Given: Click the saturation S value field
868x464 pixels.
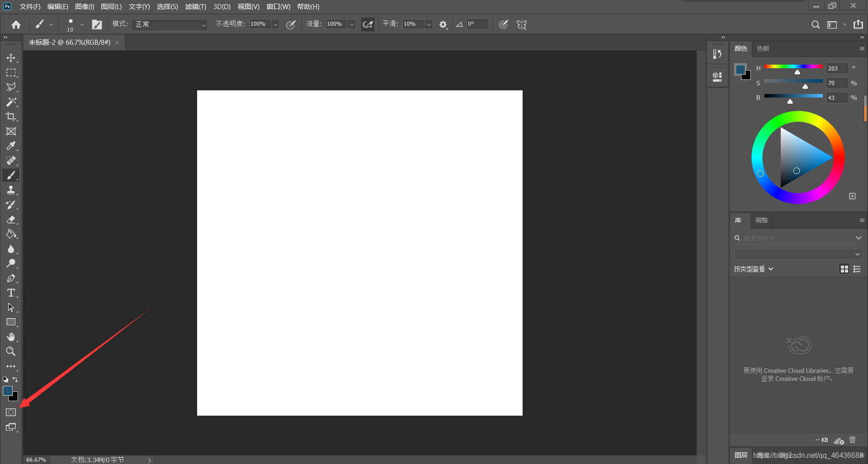Looking at the screenshot, I should (837, 83).
